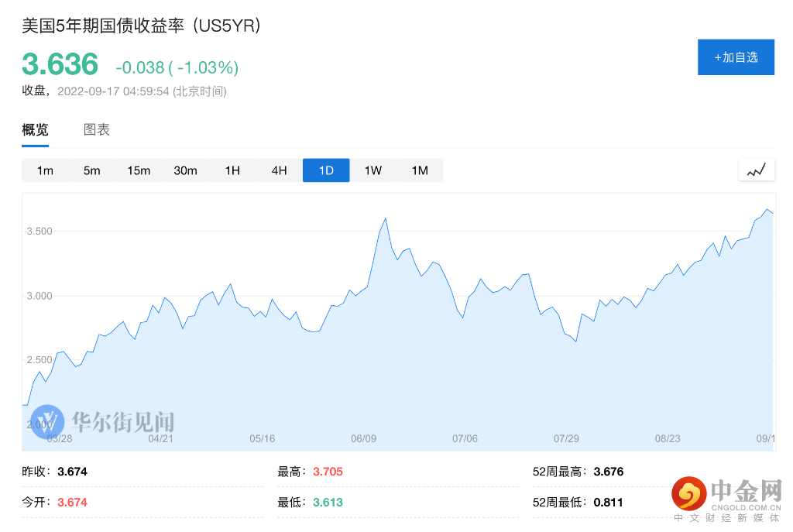Screen dimensions: 793x532
Task: Click the 07/29 date marker on axis
Action: [567, 438]
